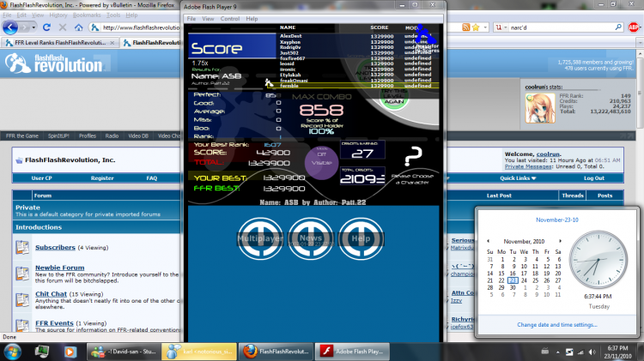The height and width of the screenshot is (361, 644).
Task: Go to the Firefox home icon
Action: click(78, 27)
